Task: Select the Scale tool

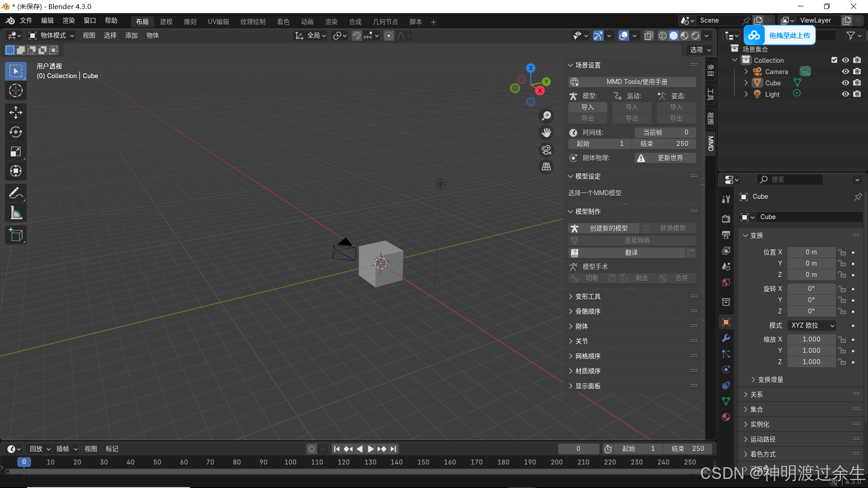Action: coord(16,151)
